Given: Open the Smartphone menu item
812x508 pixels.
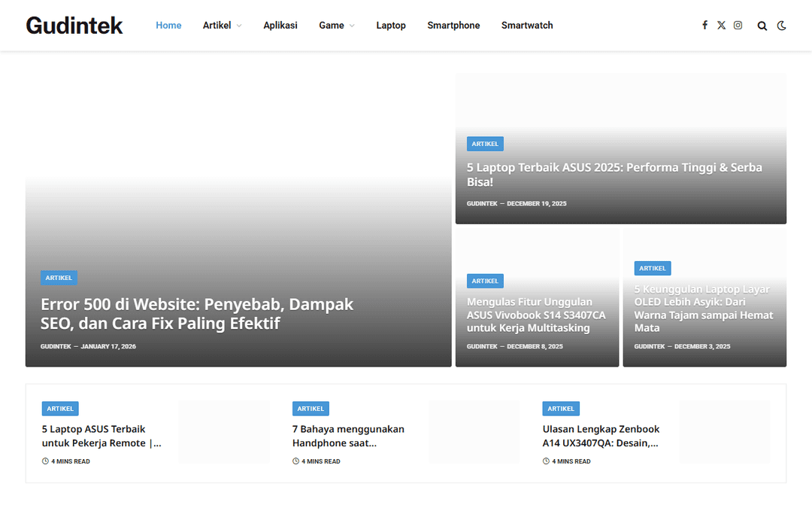Looking at the screenshot, I should coord(453,26).
